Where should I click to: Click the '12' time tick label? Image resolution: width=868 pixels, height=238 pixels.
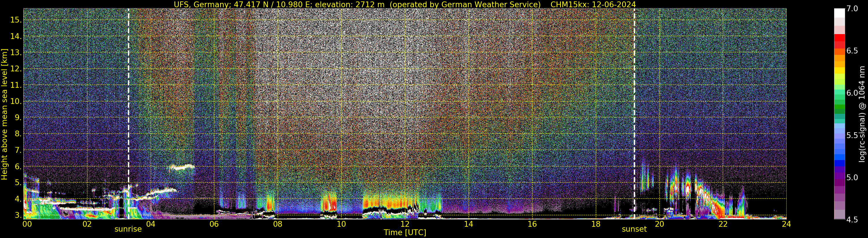point(405,224)
